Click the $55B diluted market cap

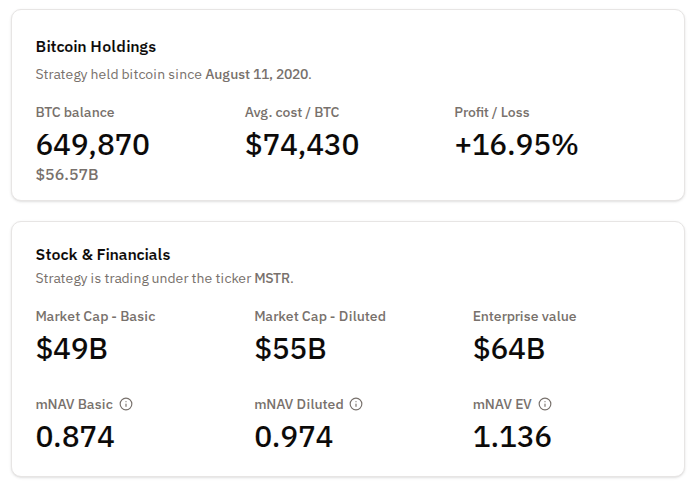coord(290,349)
